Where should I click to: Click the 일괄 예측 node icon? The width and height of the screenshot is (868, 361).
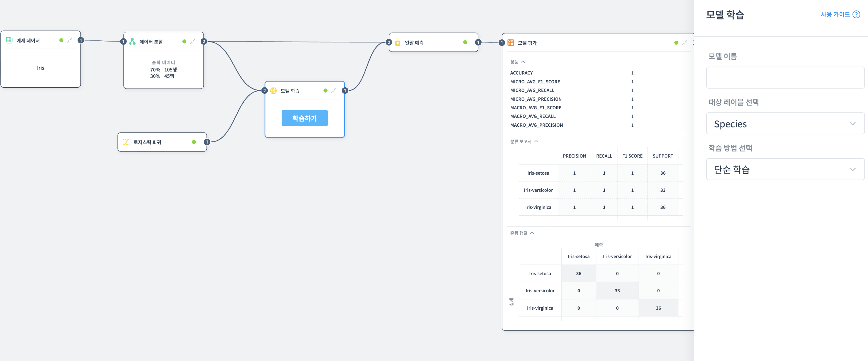coord(398,42)
